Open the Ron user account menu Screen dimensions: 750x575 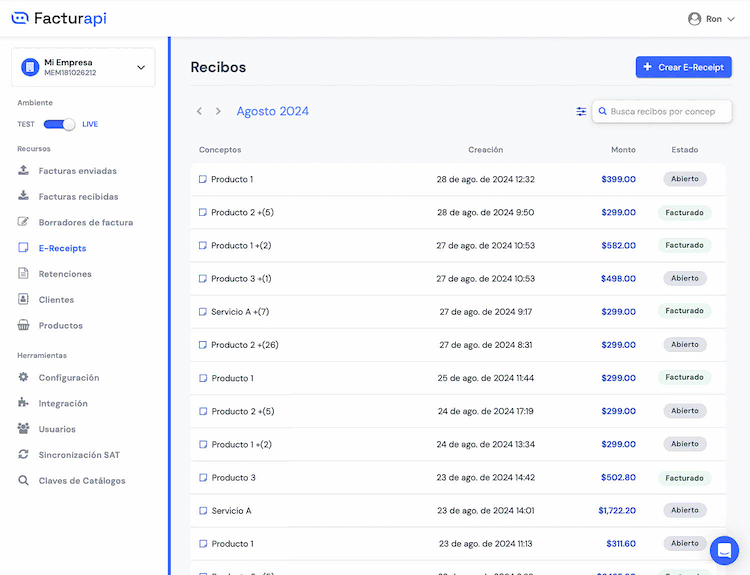[x=711, y=19]
